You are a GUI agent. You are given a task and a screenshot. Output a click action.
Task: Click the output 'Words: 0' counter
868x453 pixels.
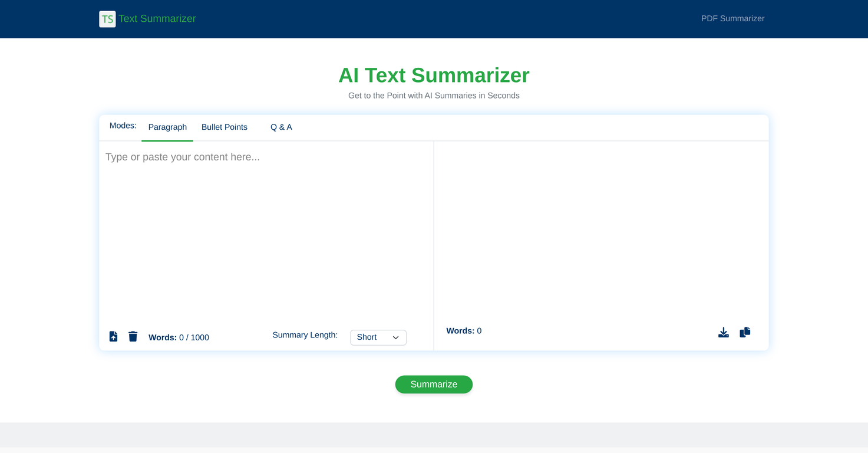(x=464, y=331)
